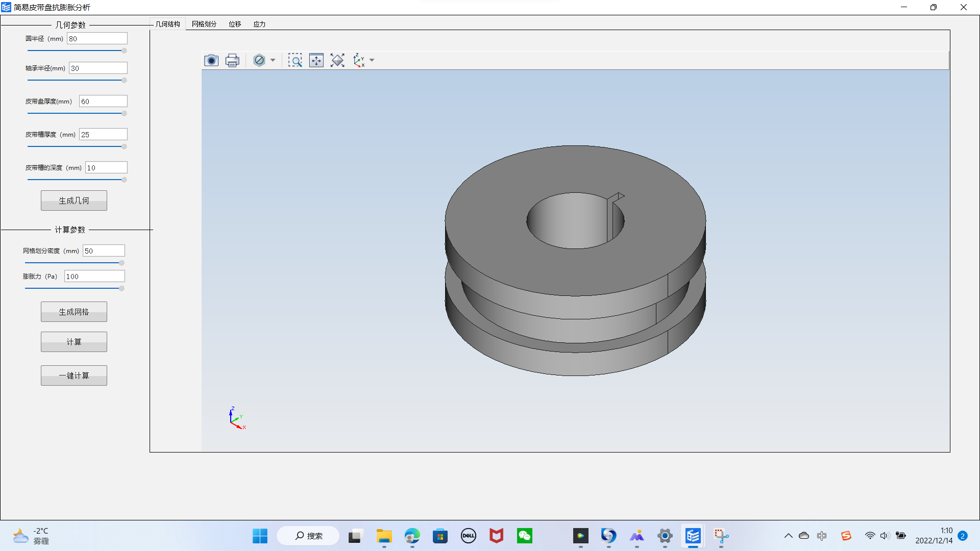Click the 生成网格 button
Viewport: 980px width, 551px height.
pos(74,312)
